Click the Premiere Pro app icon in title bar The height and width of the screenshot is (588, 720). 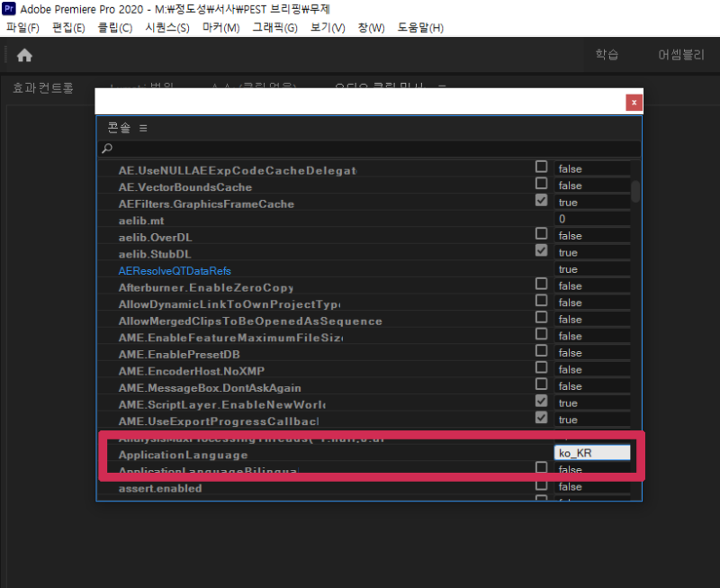9,8
